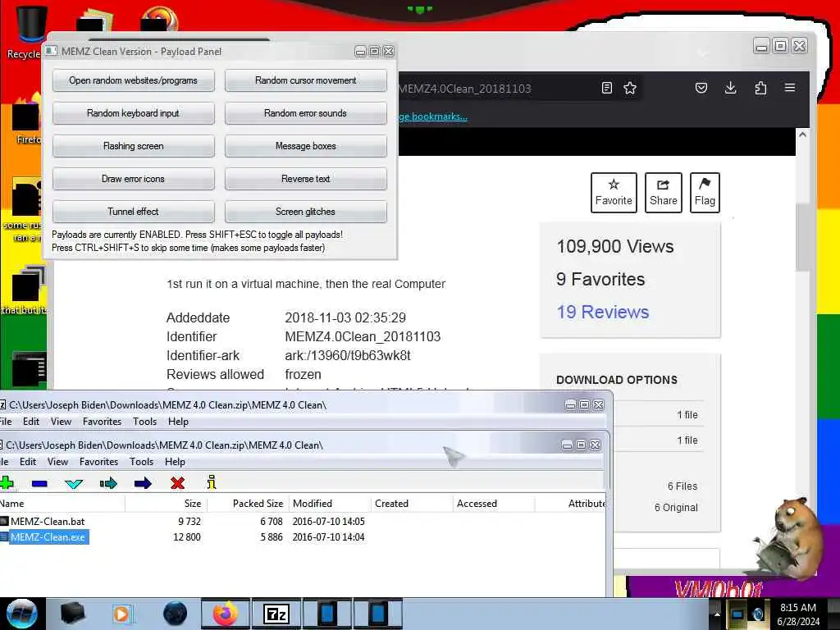
Task: Sort by Size column header
Action: [166, 504]
